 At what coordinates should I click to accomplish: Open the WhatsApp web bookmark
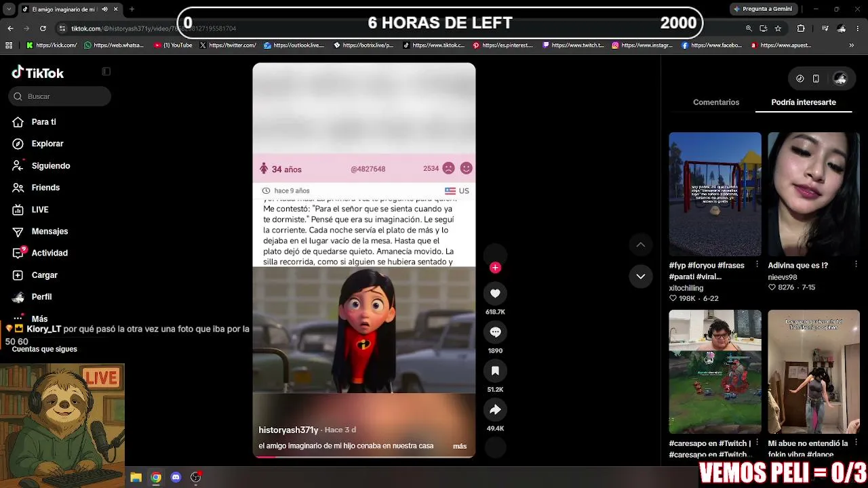tap(114, 45)
